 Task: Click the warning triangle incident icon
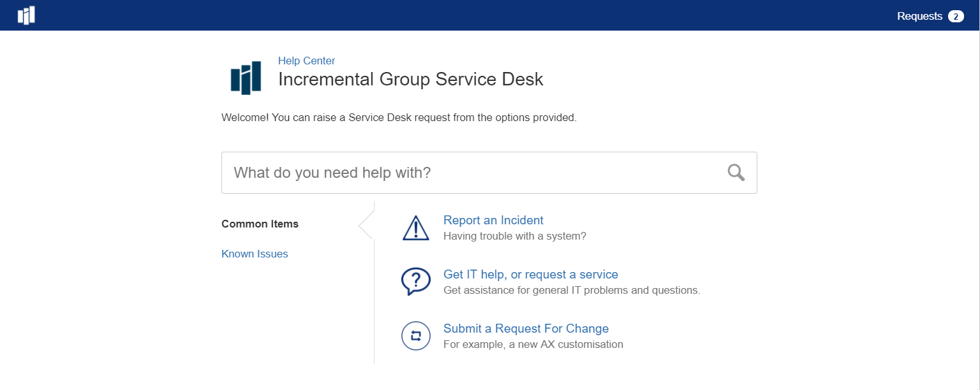[x=416, y=227]
